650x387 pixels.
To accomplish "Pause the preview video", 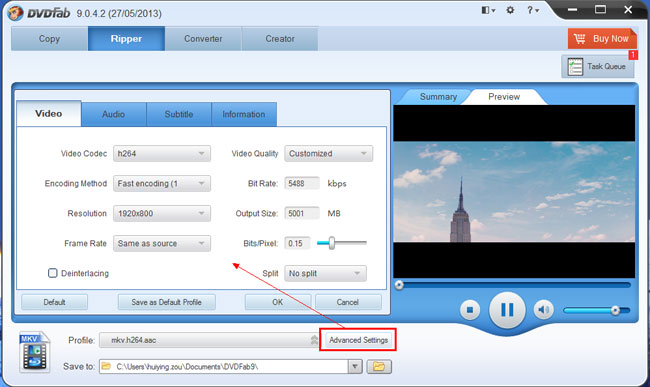I will pyautogui.click(x=507, y=310).
